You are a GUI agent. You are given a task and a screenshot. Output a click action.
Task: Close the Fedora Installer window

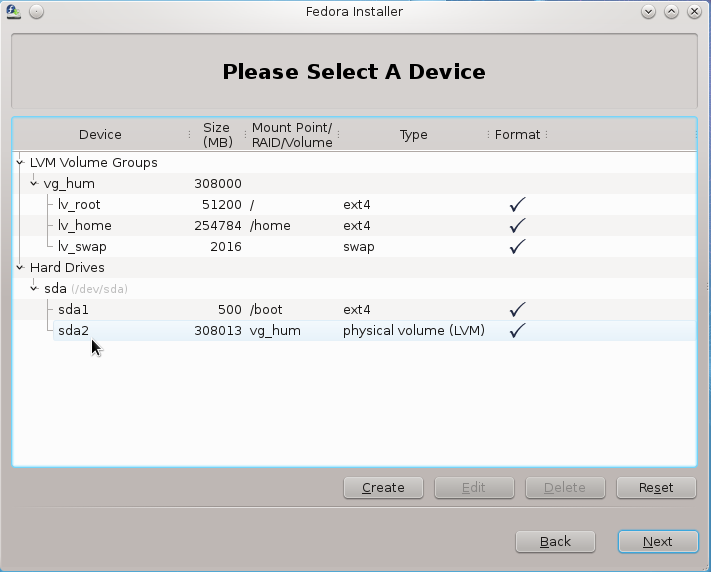coord(694,12)
